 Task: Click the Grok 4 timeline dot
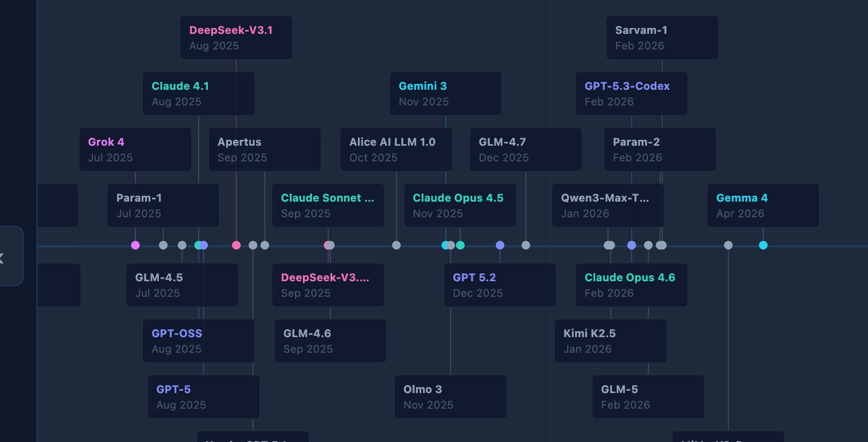[x=135, y=245]
